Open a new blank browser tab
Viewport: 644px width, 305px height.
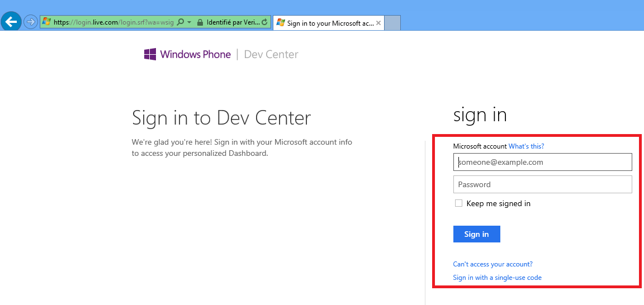point(392,23)
